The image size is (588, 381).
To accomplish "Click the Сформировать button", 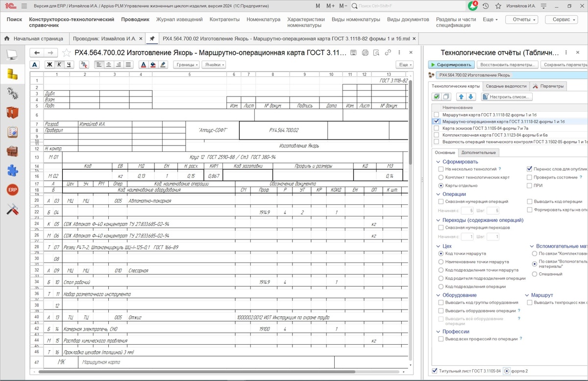I will click(451, 65).
